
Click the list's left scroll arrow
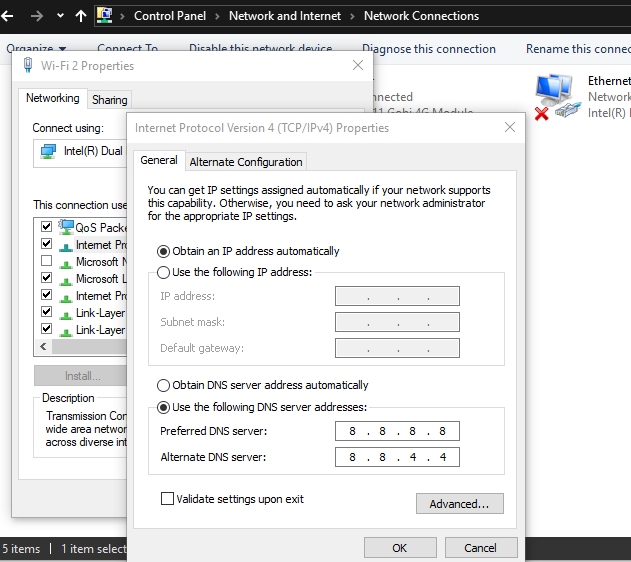(x=43, y=346)
